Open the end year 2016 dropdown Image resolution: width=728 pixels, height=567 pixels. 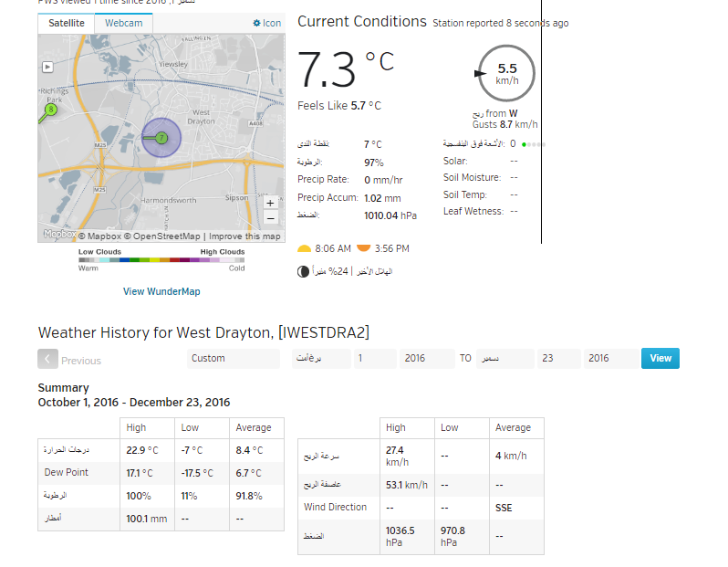point(611,358)
